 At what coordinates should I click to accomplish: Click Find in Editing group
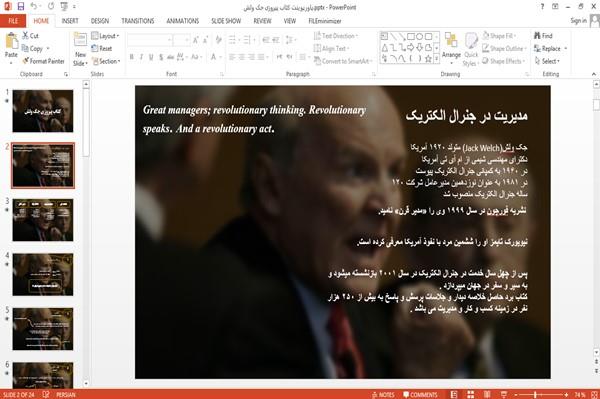(x=543, y=36)
